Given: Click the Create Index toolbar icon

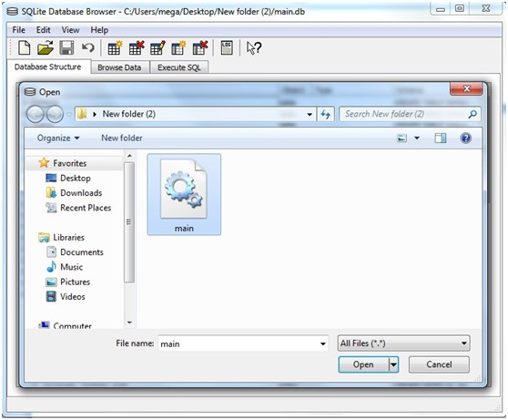Looking at the screenshot, I should 178,48.
